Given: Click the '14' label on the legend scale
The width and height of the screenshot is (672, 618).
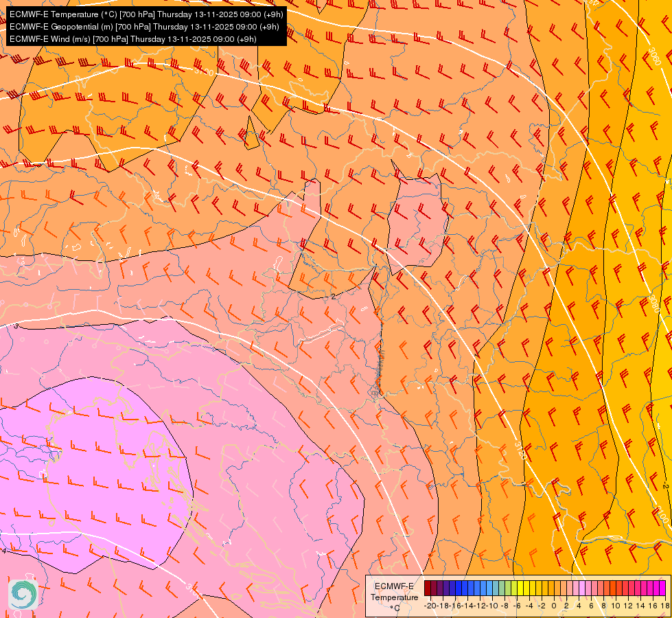Looking at the screenshot, I should pos(640,606).
